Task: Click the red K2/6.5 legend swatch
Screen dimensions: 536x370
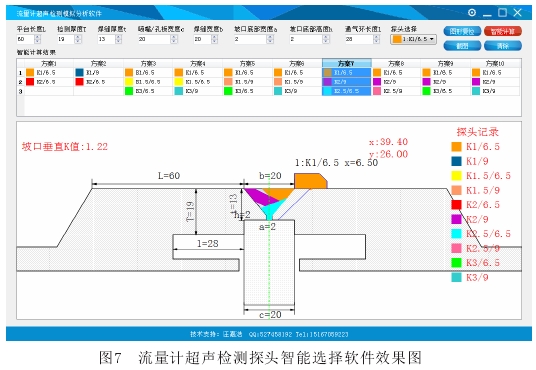Action: click(x=456, y=204)
